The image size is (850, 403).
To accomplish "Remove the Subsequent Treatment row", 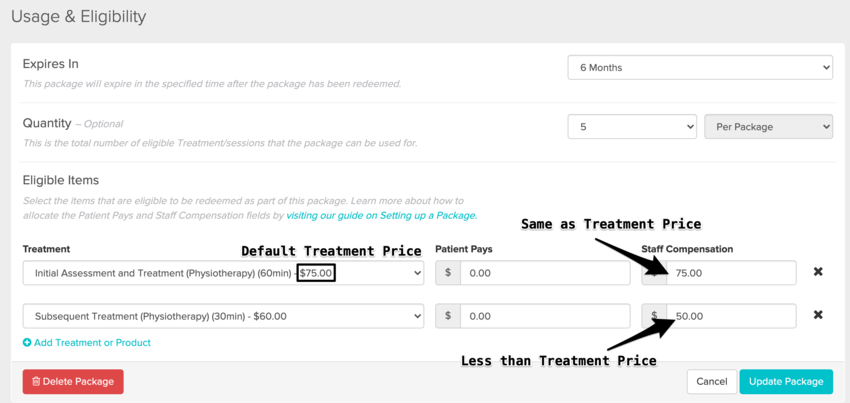I will [818, 315].
